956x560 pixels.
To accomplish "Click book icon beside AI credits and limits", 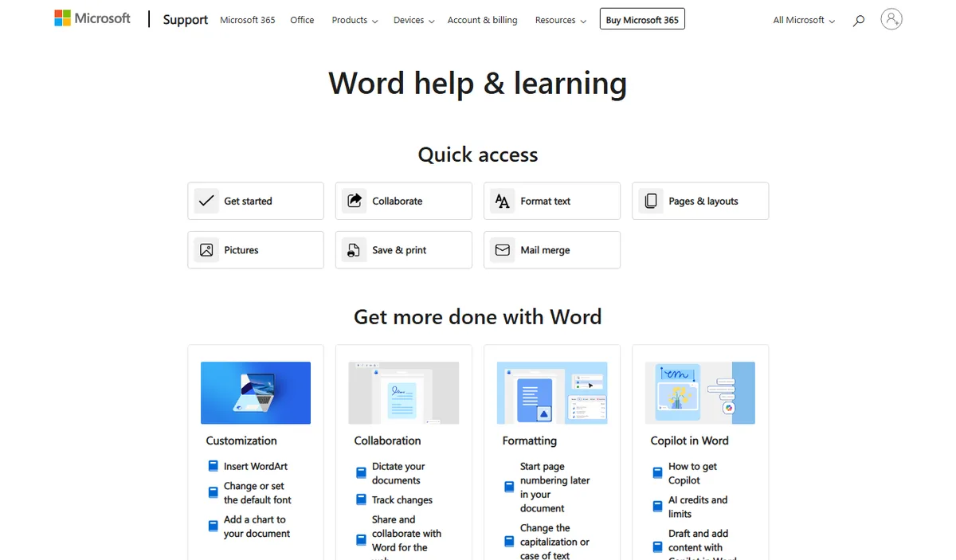I will (x=657, y=507).
